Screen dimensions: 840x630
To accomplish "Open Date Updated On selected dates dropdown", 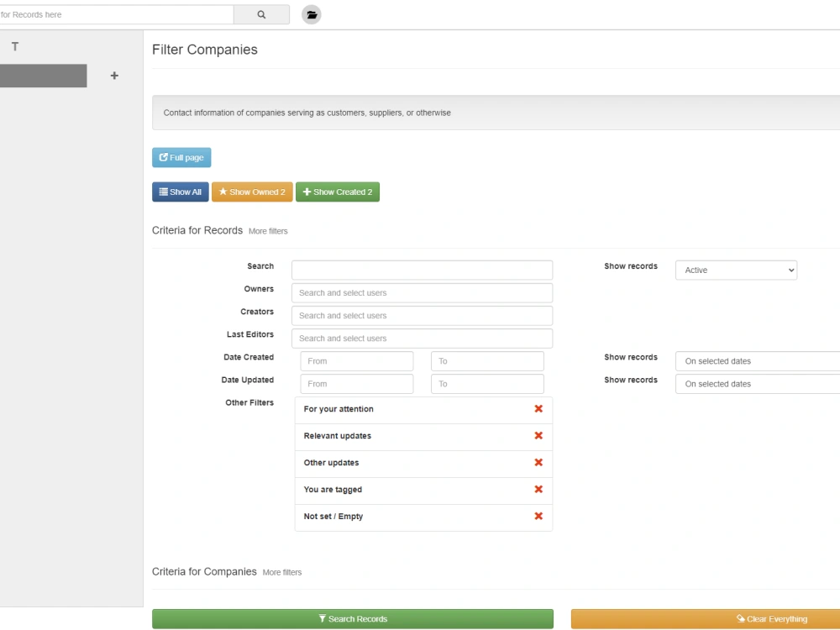I will 758,384.
